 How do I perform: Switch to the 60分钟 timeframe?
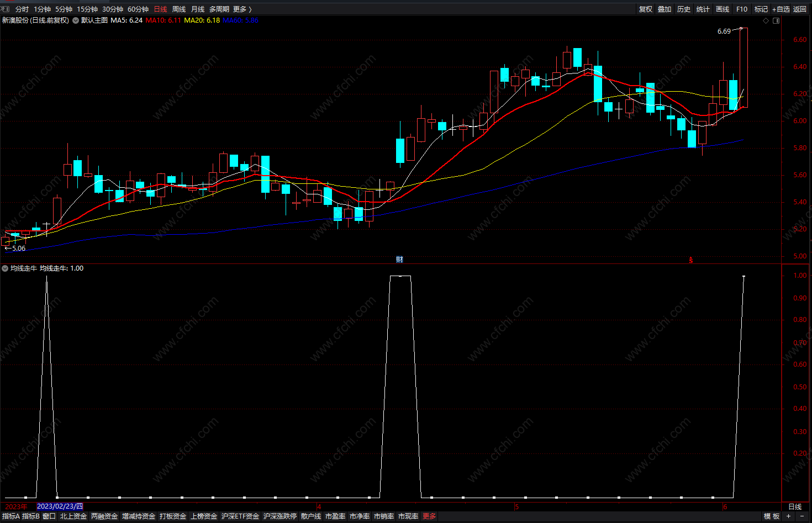pyautogui.click(x=138, y=9)
